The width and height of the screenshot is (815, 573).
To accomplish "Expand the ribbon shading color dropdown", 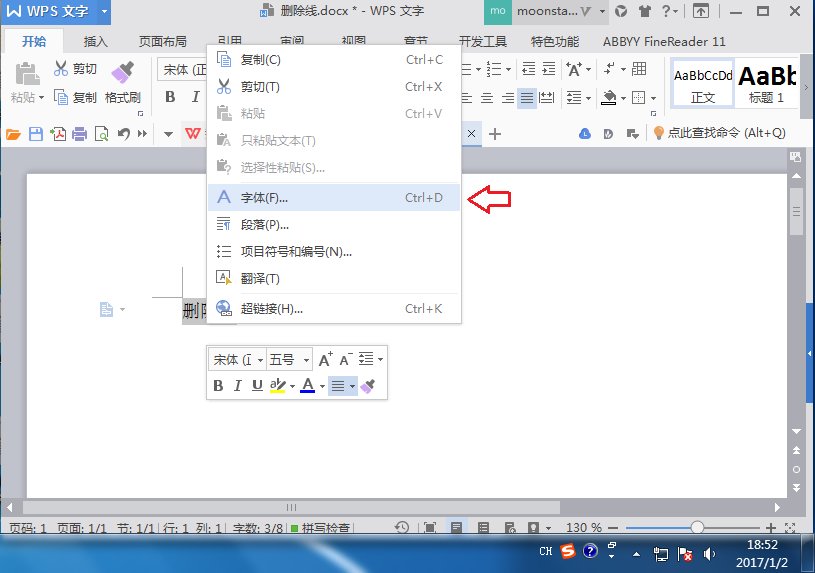I will tap(623, 98).
